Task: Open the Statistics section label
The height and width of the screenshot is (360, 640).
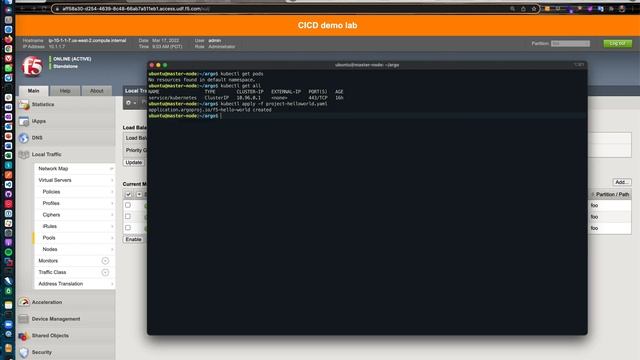Action: (43, 104)
